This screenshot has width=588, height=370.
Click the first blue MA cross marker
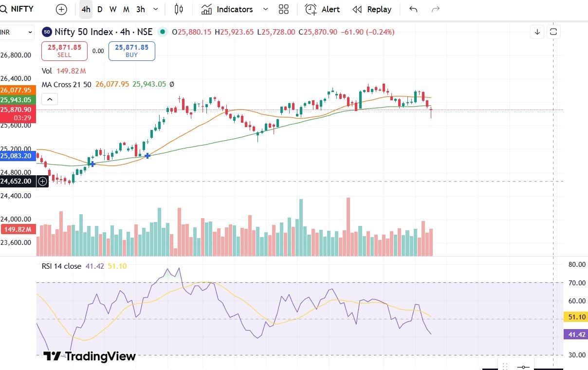pos(92,164)
